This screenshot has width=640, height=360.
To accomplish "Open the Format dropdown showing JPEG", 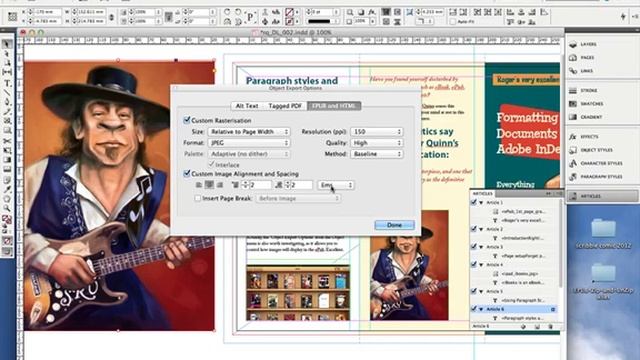I will [x=249, y=143].
